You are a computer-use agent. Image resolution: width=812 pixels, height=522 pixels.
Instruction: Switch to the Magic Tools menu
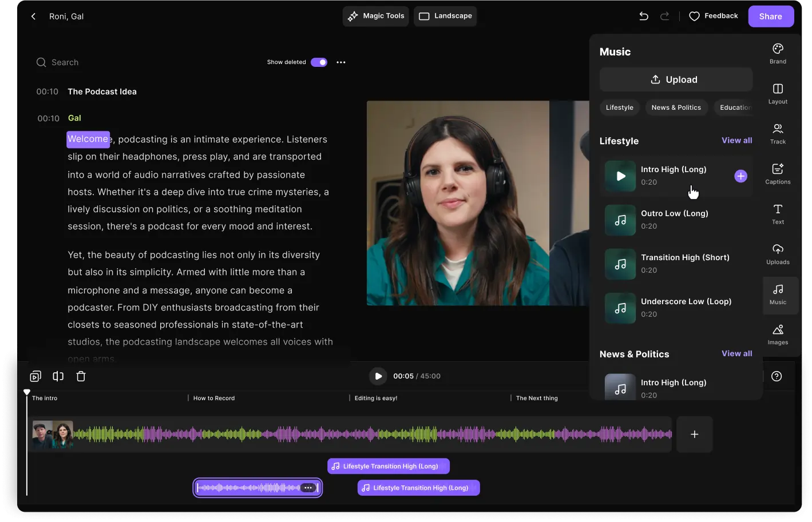[x=375, y=16]
